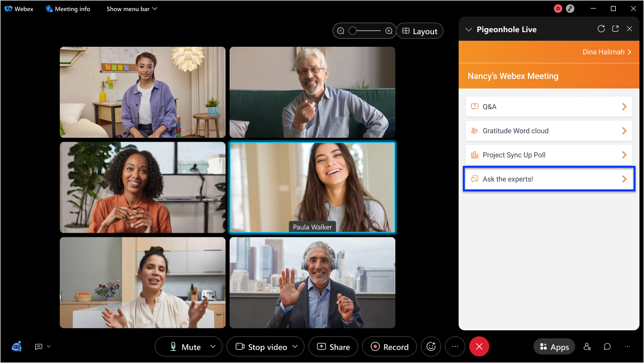644x363 pixels.
Task: Open Meeting info
Action: [x=68, y=9]
